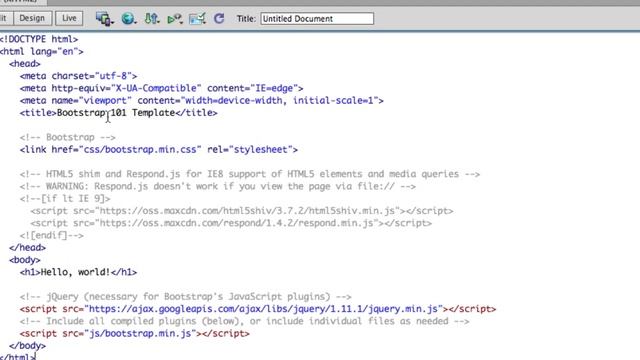The height and width of the screenshot is (360, 640).
Task: Click the html5shiv.min.js script line
Action: coord(242,211)
